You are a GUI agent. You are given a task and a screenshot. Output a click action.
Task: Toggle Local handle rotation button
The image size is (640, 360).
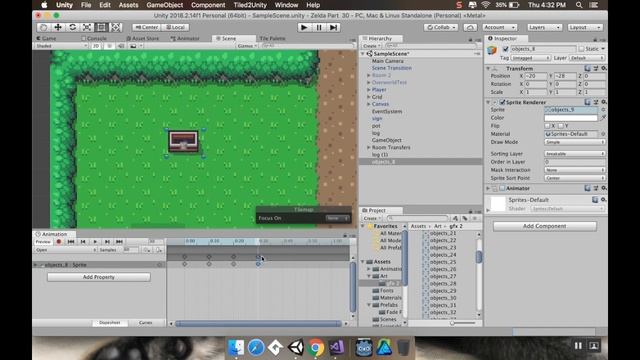(175, 27)
